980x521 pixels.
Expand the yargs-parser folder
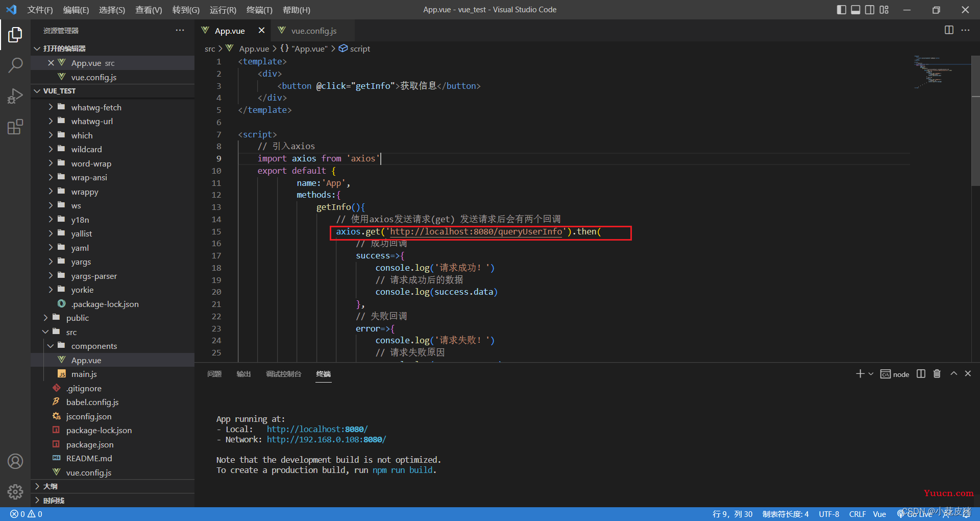[112, 276]
